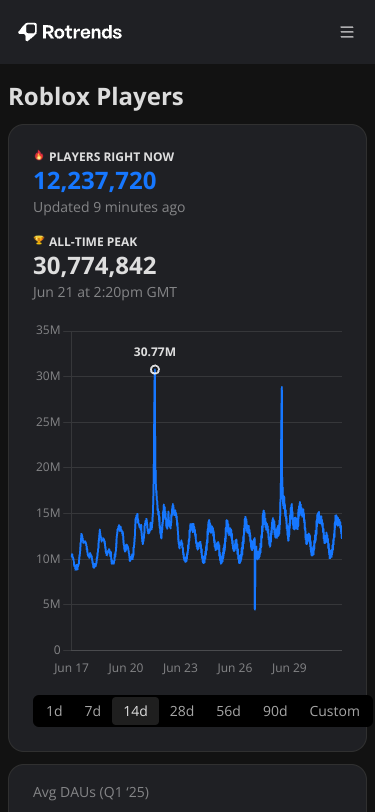Select the 14d time range
375x812 pixels.
136,711
